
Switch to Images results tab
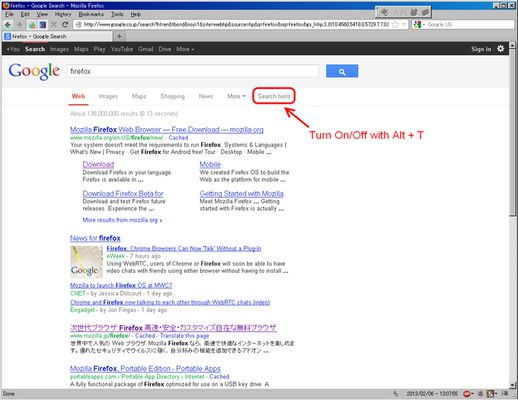click(x=108, y=96)
